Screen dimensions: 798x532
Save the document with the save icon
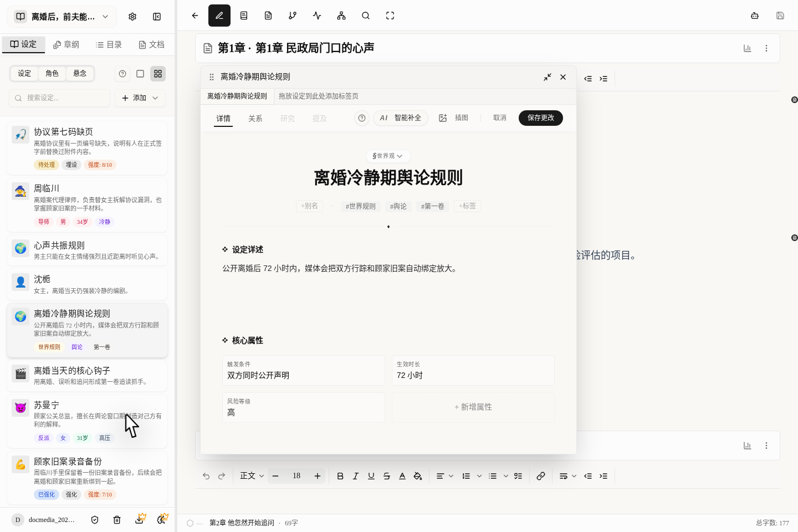pyautogui.click(x=780, y=16)
